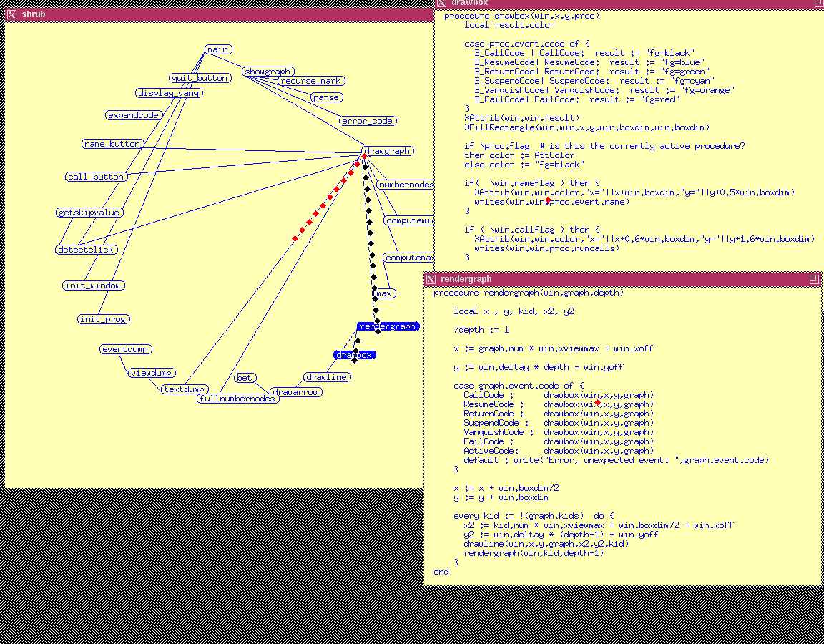Select the eventdump node

pos(124,349)
